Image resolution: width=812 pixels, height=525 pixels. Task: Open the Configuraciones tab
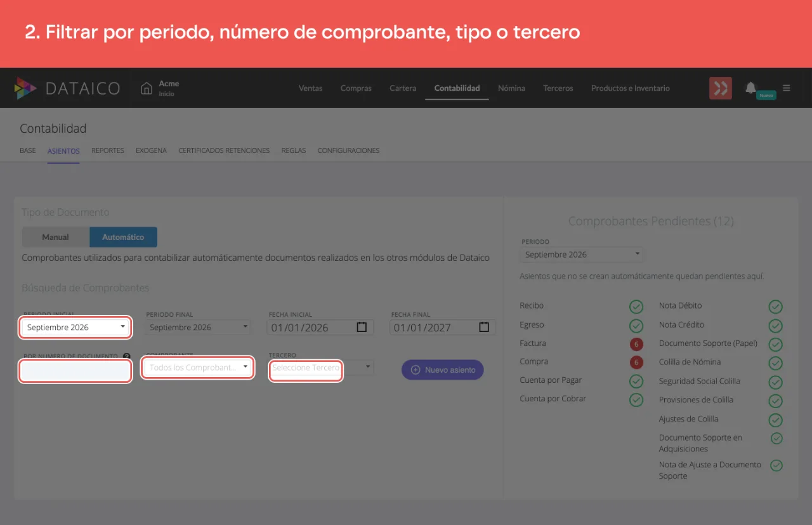coord(348,150)
